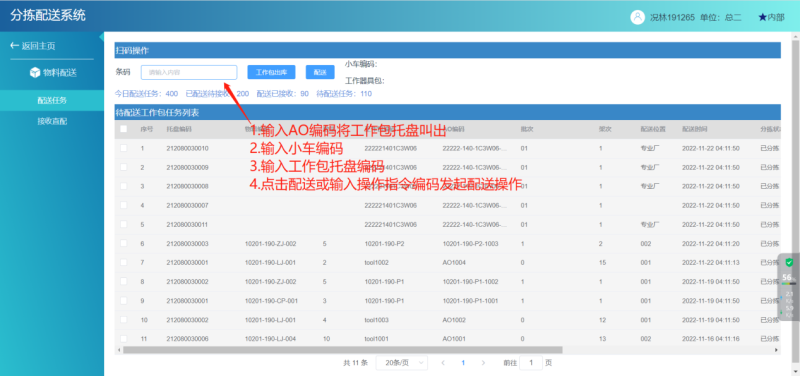Click the cube icon next to 物料配送
This screenshot has width=800, height=376.
click(35, 72)
